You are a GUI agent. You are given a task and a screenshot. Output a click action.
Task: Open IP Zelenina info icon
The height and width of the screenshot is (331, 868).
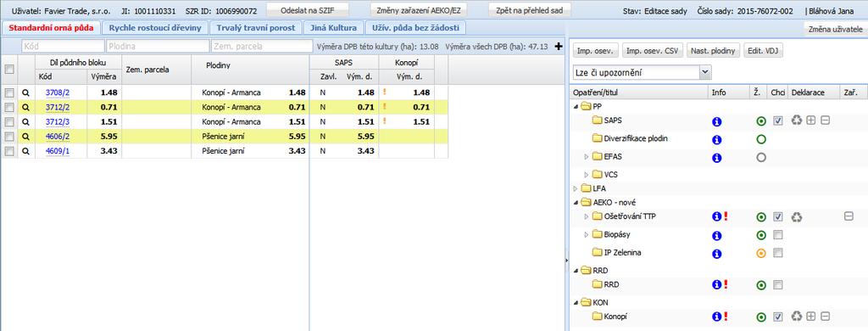[717, 254]
